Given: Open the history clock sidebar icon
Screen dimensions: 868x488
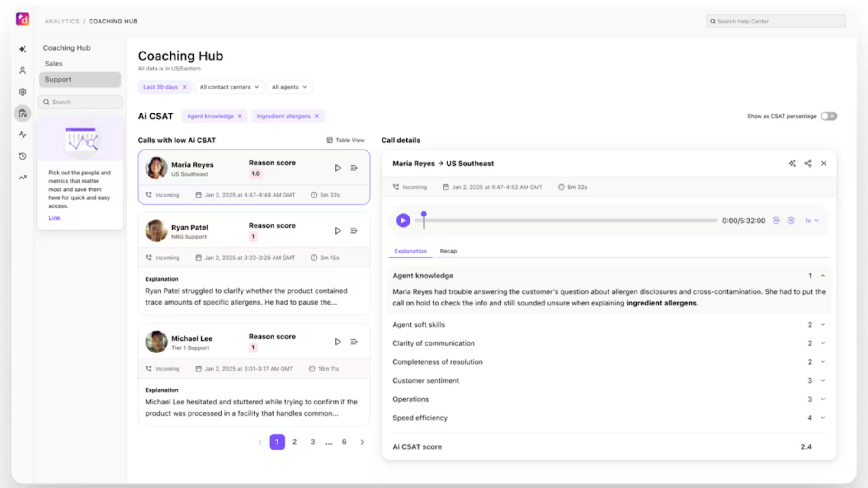Looking at the screenshot, I should coord(23,156).
